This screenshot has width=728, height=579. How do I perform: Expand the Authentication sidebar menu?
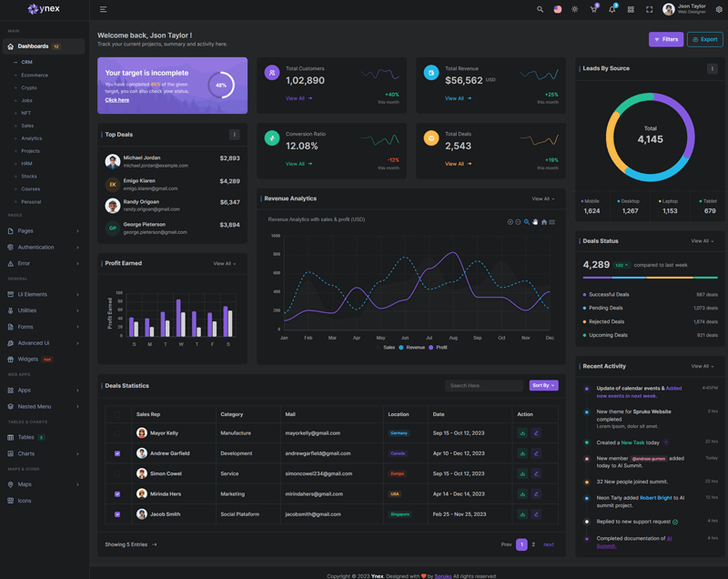(x=43, y=247)
